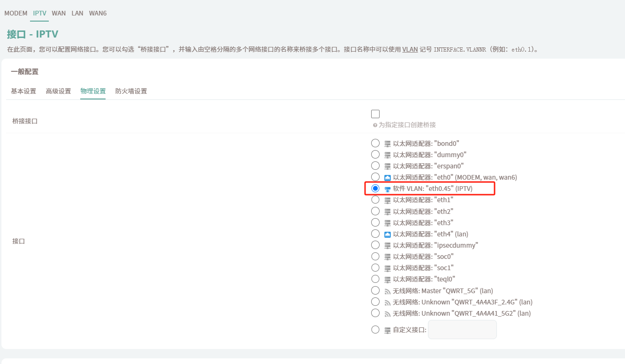This screenshot has width=625, height=364.
Task: Open the MODEM interface tab
Action: (16, 13)
